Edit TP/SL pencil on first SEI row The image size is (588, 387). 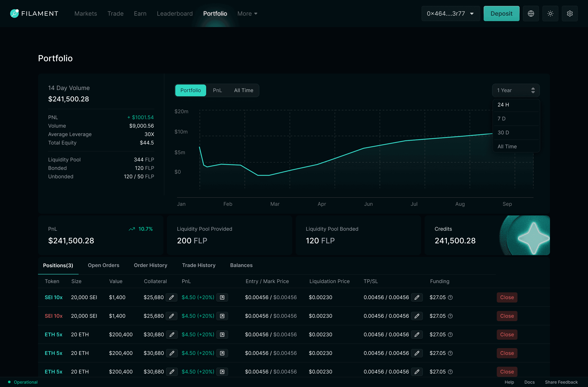pyautogui.click(x=417, y=297)
